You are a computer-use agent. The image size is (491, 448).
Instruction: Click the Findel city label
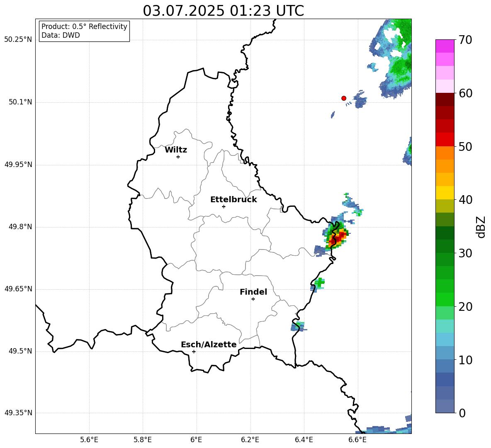click(x=253, y=292)
